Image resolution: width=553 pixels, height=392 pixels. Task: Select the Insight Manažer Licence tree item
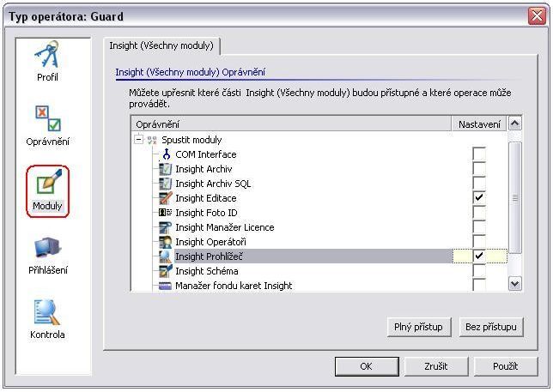tap(224, 227)
